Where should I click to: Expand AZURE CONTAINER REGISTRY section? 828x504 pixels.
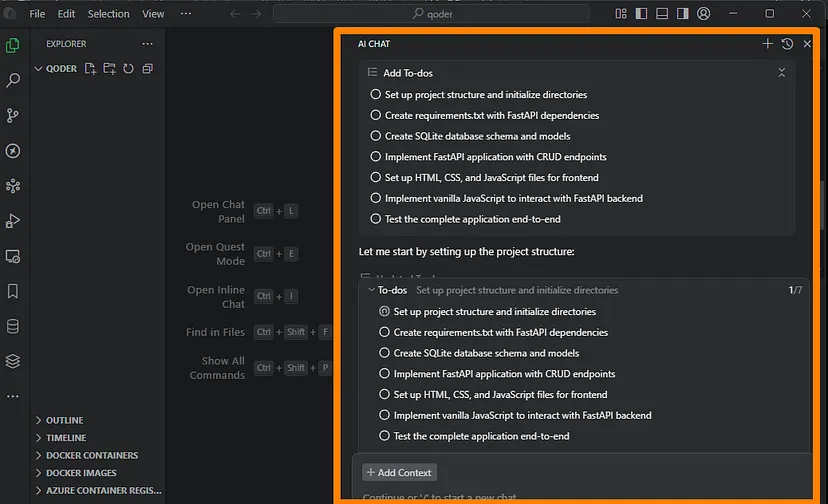click(38, 490)
